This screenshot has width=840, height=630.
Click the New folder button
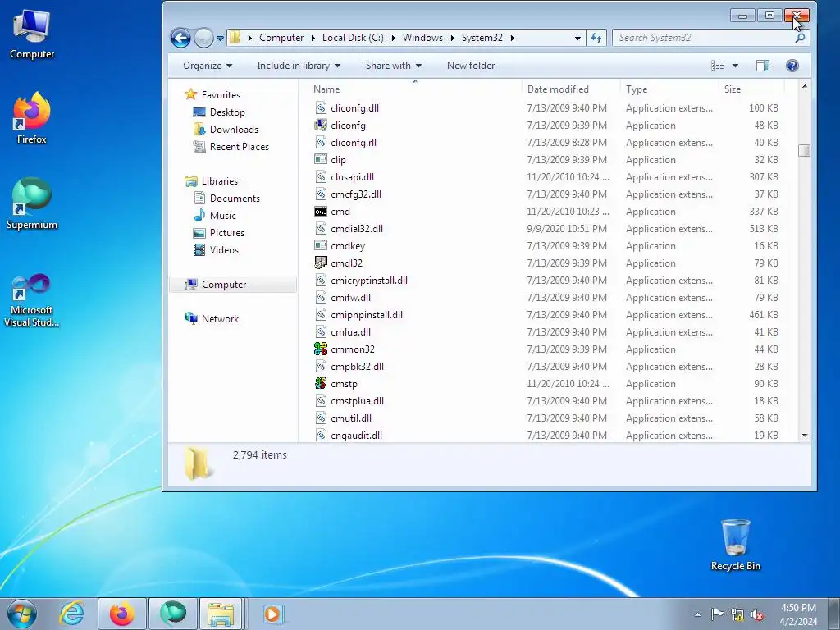click(x=471, y=66)
